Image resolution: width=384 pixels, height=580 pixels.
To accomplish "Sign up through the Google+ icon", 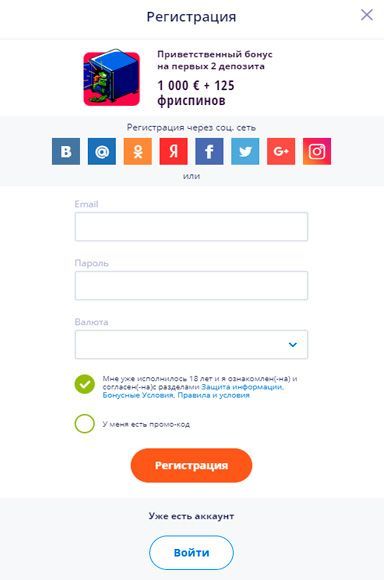I will (x=281, y=151).
